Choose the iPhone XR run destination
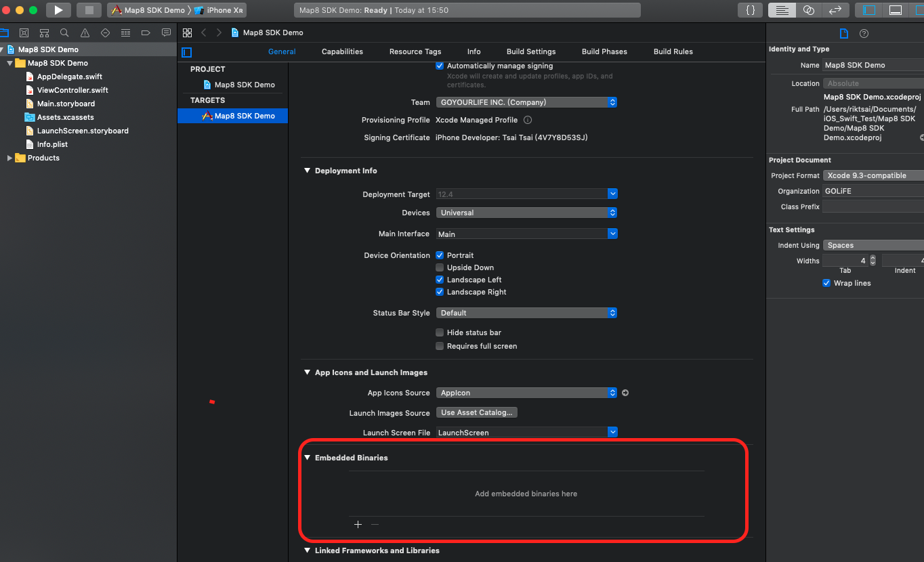924x562 pixels. pos(219,10)
